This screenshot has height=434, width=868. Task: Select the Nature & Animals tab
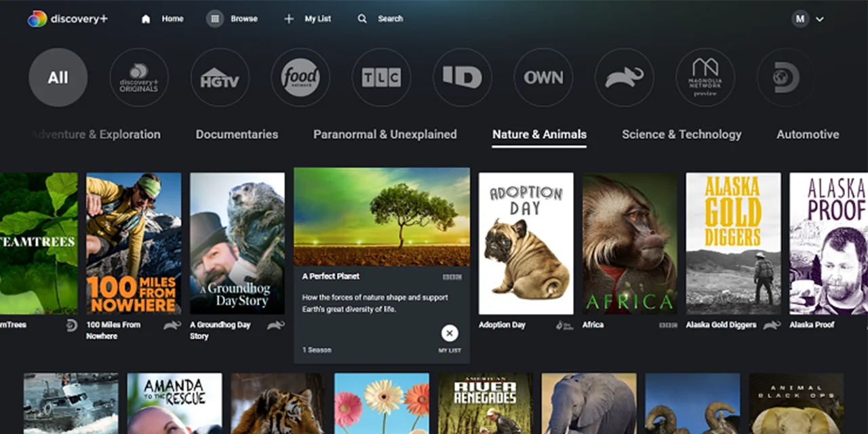(540, 134)
